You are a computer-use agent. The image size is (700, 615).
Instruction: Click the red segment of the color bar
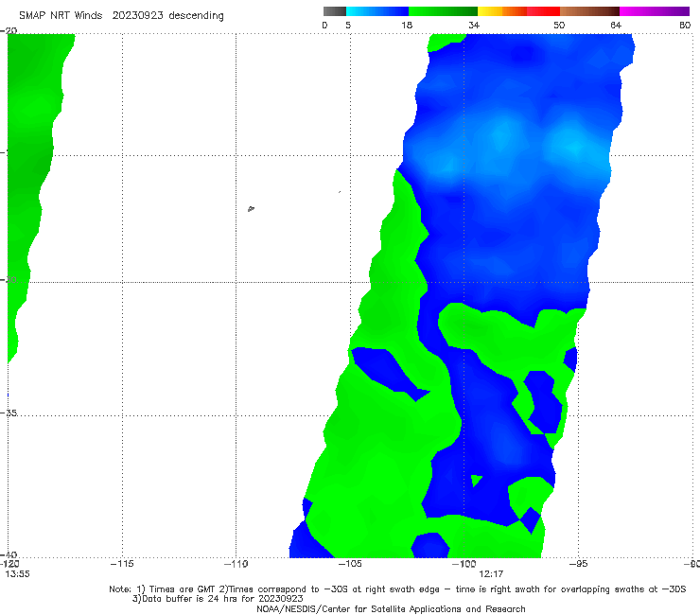coord(543,11)
